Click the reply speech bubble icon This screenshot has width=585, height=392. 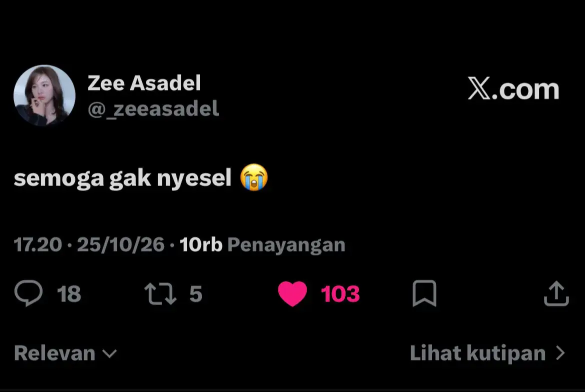click(28, 293)
